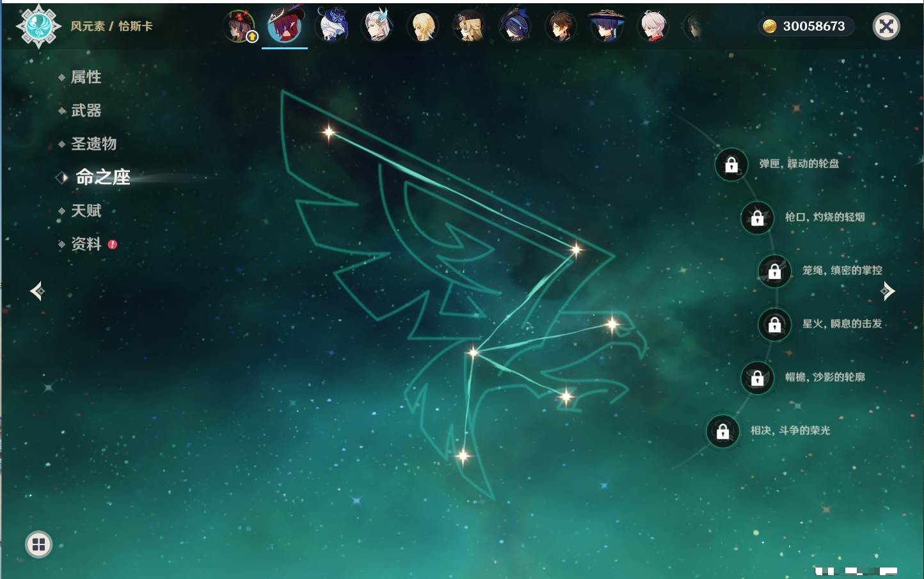Open constellation 帽檐, 沙影的轮廓

(825, 377)
